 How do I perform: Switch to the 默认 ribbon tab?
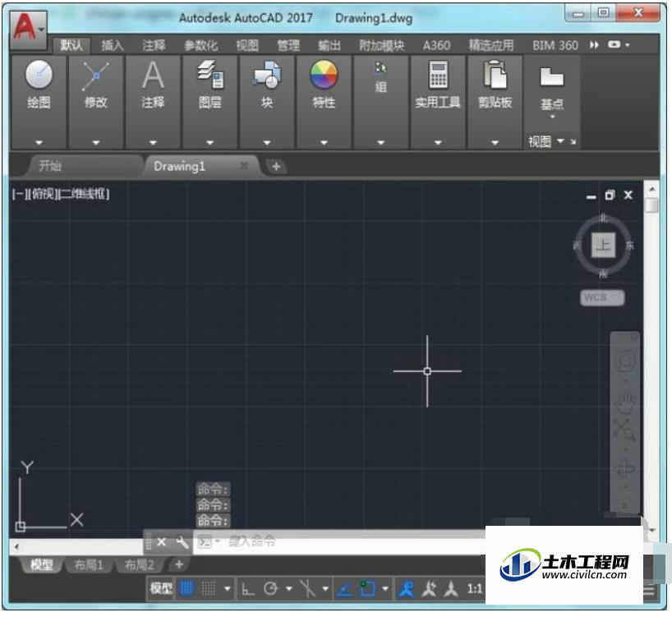pos(71,45)
